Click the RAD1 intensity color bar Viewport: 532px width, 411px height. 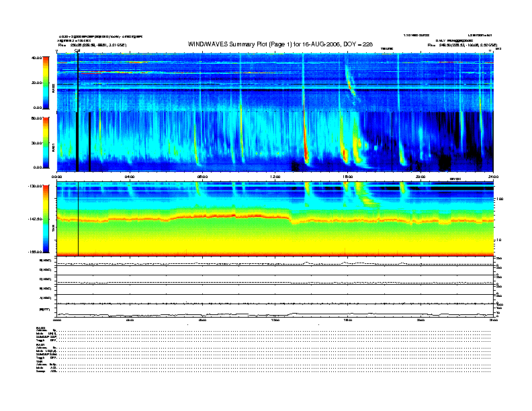click(x=46, y=142)
